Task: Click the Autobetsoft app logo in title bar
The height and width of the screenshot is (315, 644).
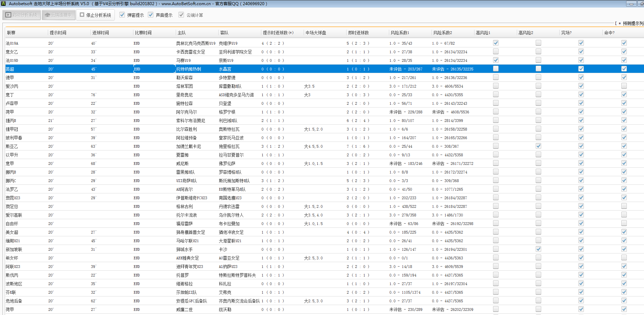Action: 3,3
